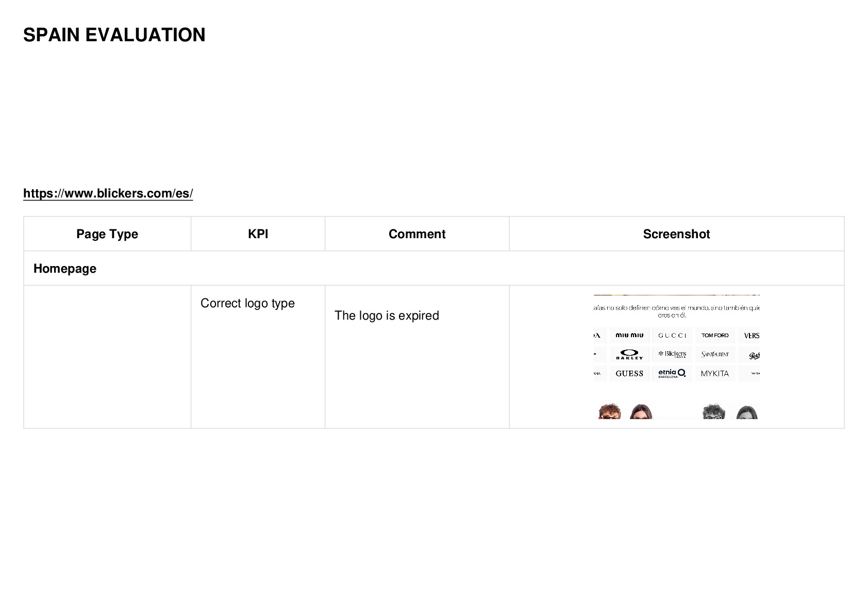Open the blickers.com/es link
This screenshot has width=868, height=614.
click(x=108, y=193)
